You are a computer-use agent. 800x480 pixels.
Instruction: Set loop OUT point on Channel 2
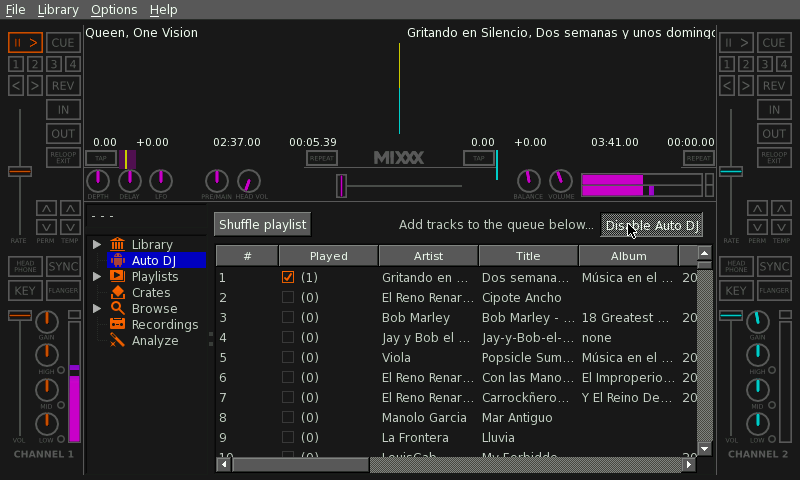(774, 134)
